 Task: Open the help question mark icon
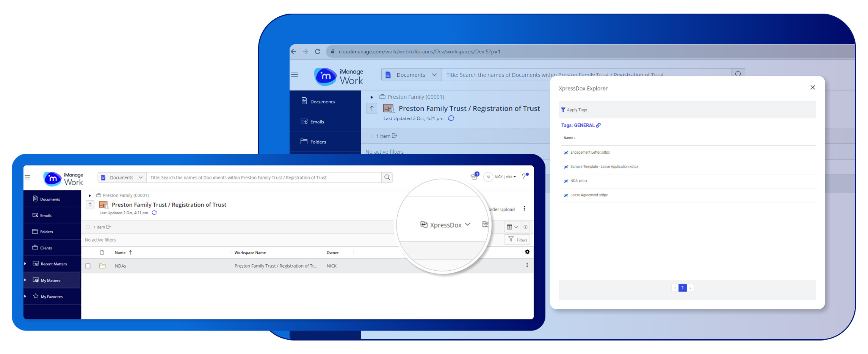pos(524,176)
